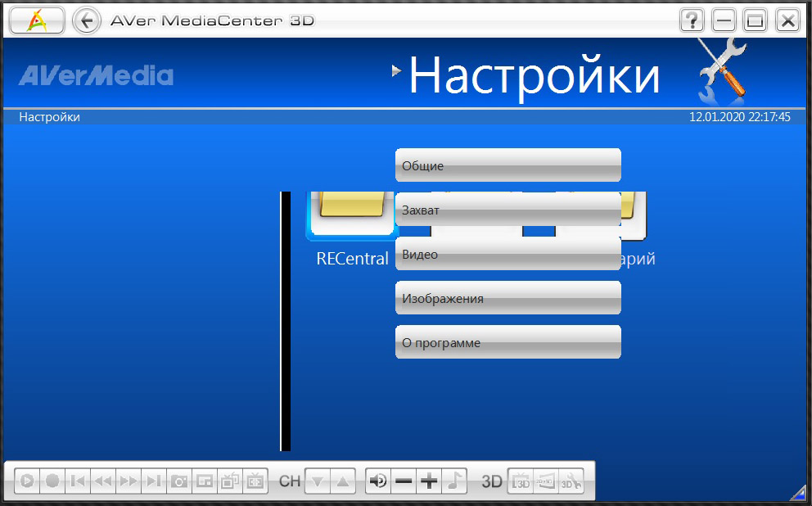Viewport: 812px width, 506px height.
Task: Select the RECentral folder icon
Action: pos(352,215)
